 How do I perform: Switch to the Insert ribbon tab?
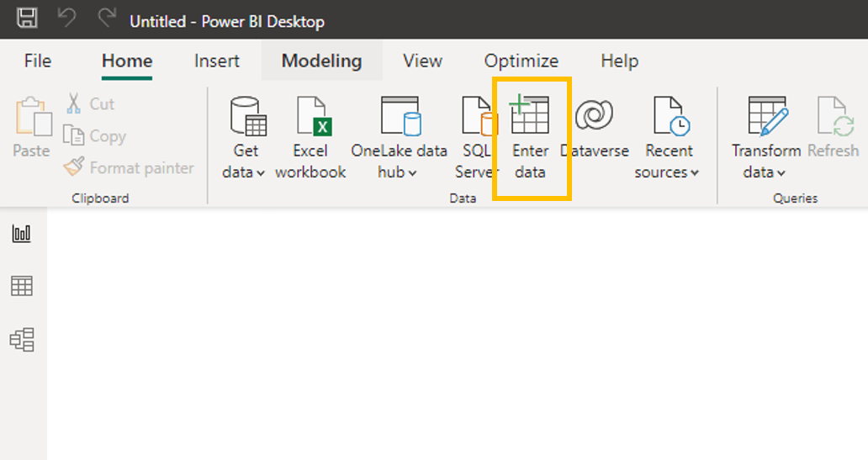point(216,61)
